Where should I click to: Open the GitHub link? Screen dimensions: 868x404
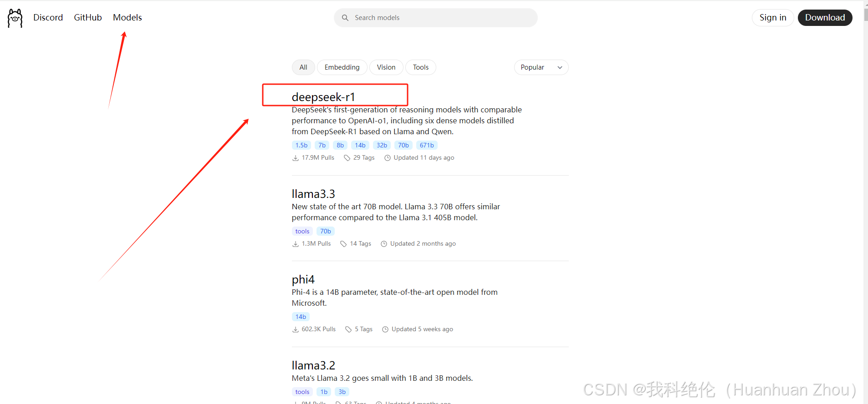point(88,17)
